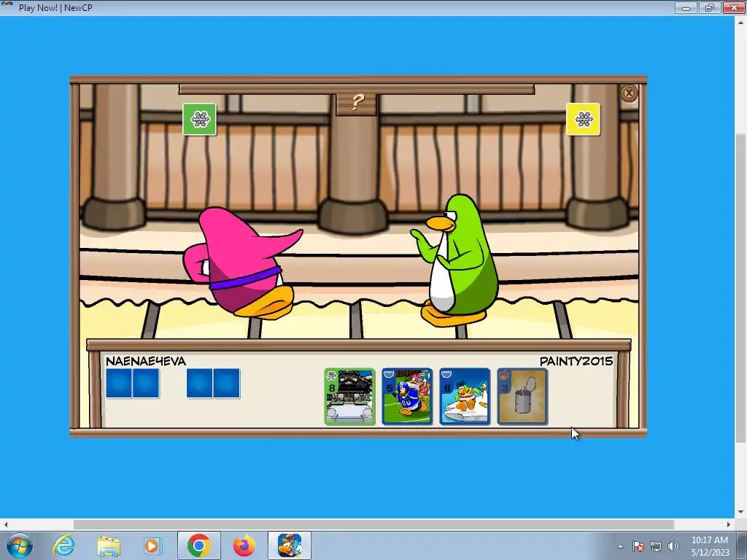The image size is (747, 560).
Task: Click the PAINTY2015 player name
Action: pyautogui.click(x=576, y=361)
